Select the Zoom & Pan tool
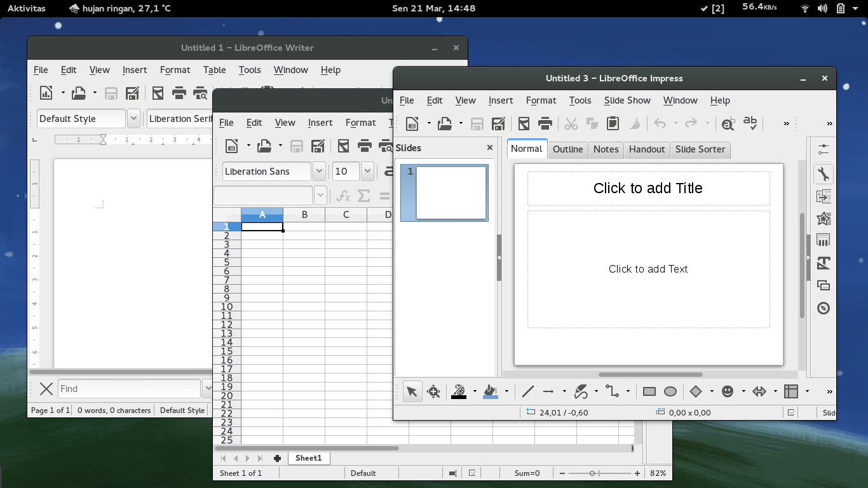Screen dimensions: 868x488 [433, 391]
